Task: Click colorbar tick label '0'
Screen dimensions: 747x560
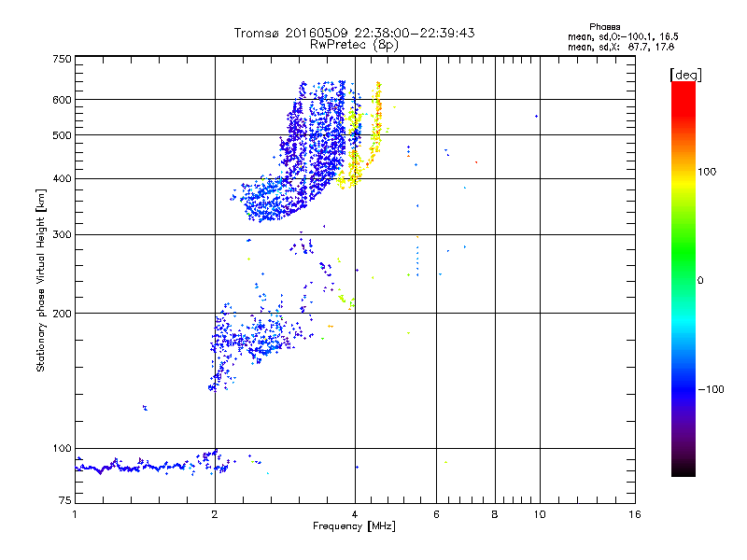Action: (x=700, y=280)
